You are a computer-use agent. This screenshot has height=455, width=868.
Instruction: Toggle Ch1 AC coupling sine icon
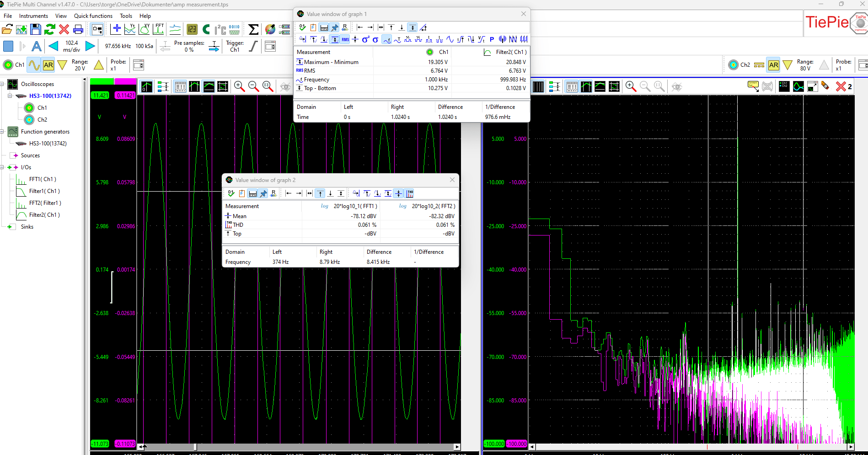[x=34, y=65]
